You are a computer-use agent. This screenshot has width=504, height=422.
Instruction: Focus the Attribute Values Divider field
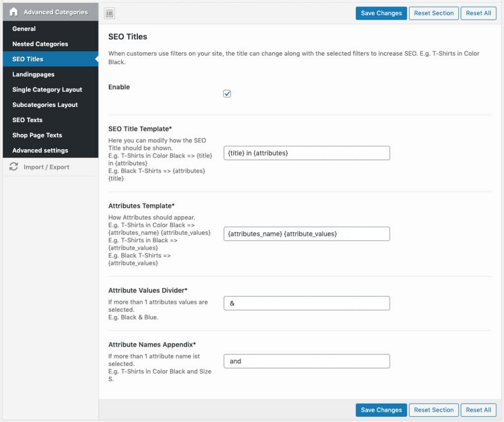point(307,303)
